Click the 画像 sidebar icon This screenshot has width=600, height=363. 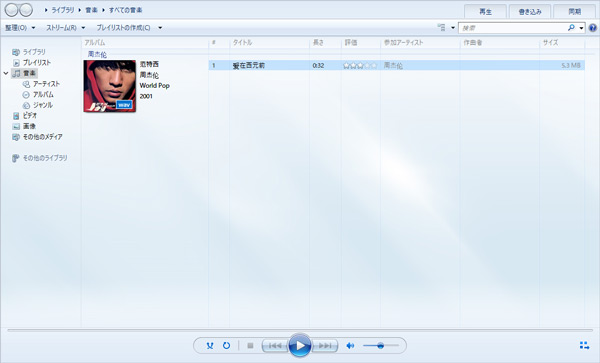(x=16, y=126)
